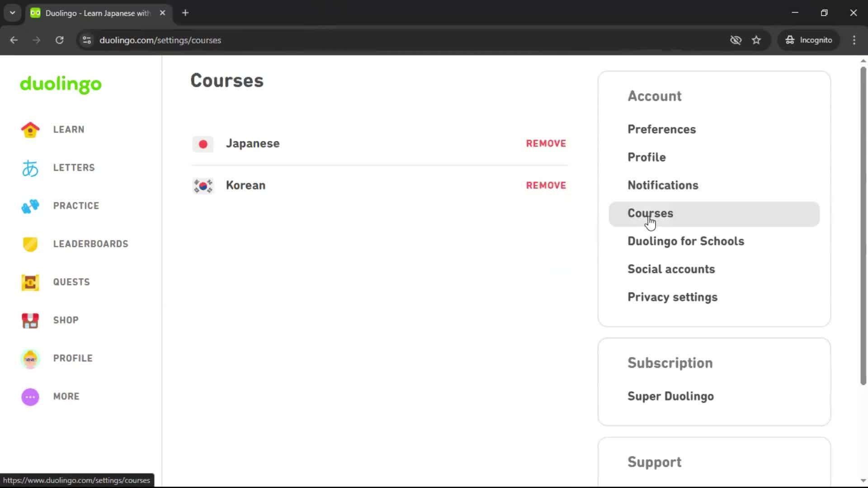Remove the Japanese course
The height and width of the screenshot is (488, 868).
pos(546,144)
